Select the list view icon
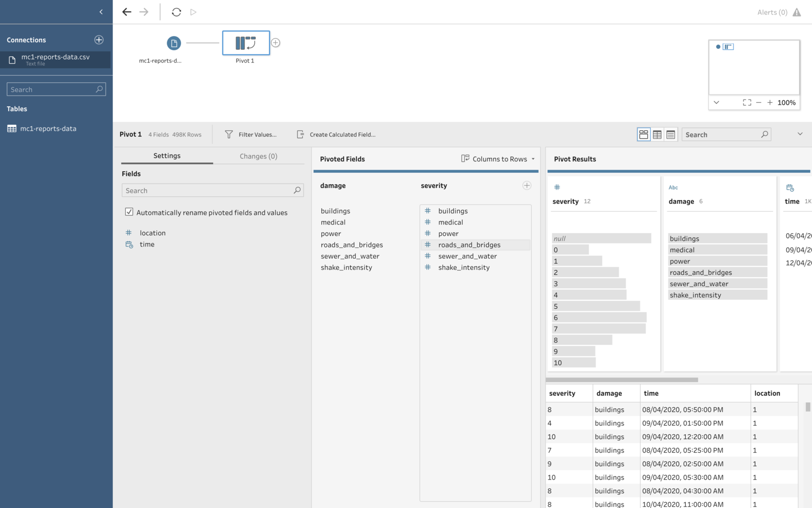This screenshot has height=508, width=812. click(670, 134)
